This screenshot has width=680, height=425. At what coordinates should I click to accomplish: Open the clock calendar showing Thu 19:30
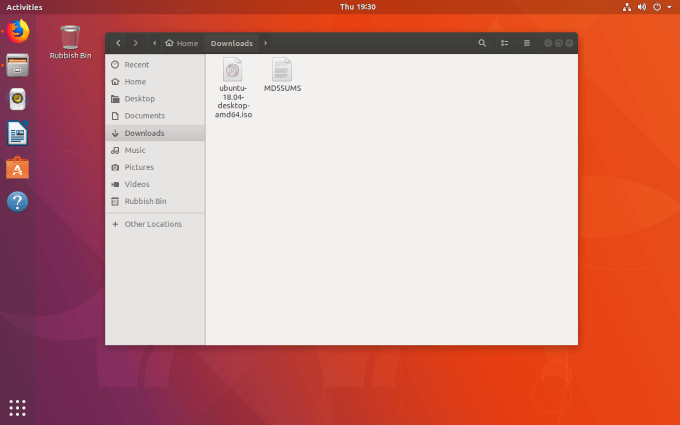click(358, 7)
